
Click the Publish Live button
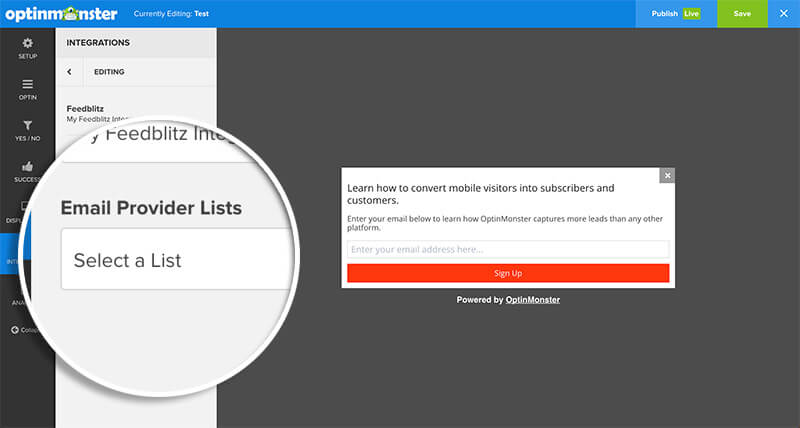(x=676, y=14)
